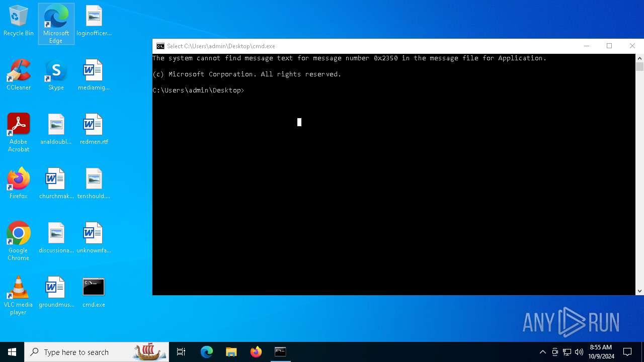Open the Meet Now tray icon

click(x=555, y=352)
